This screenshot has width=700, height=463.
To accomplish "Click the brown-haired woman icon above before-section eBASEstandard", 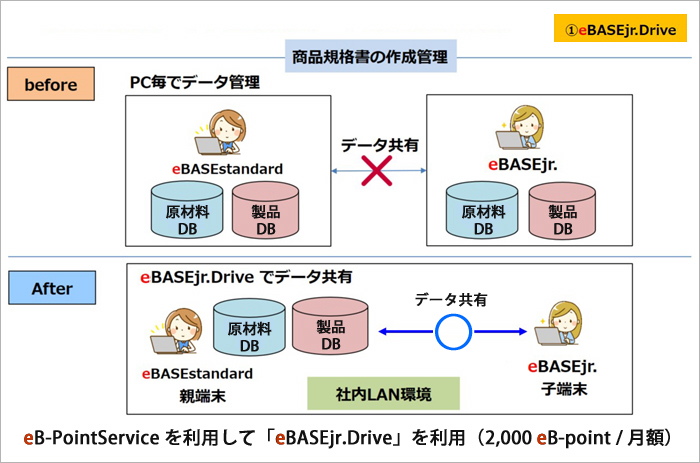I will click(221, 133).
